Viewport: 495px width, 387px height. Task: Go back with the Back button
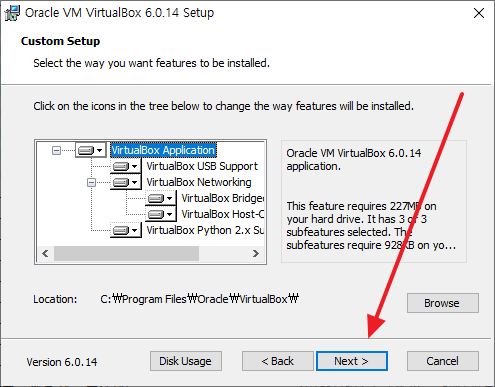click(x=278, y=361)
